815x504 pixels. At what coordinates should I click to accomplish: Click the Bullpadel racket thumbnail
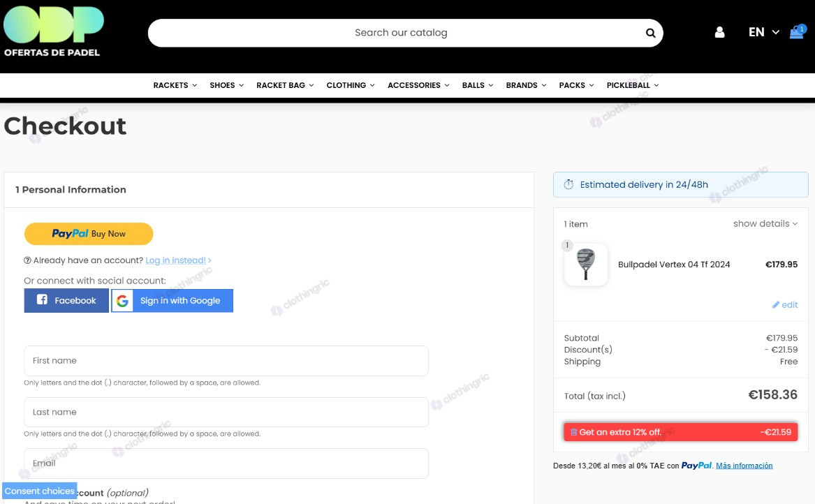pyautogui.click(x=586, y=264)
